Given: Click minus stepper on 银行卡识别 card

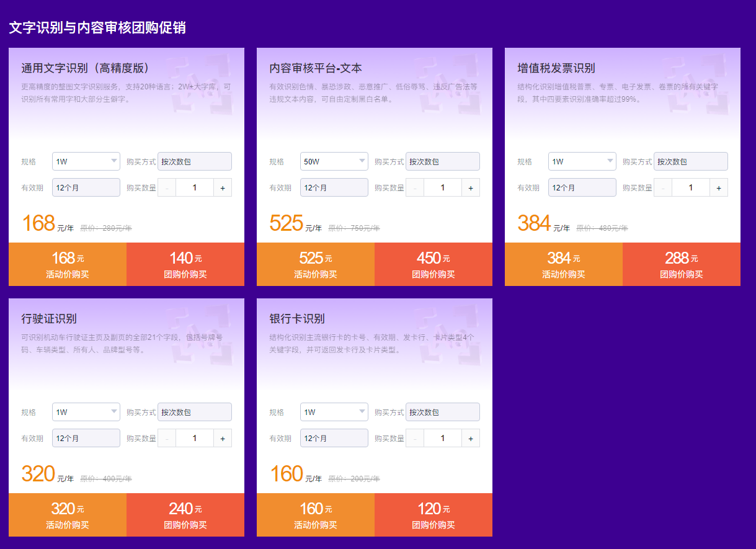Looking at the screenshot, I should click(x=415, y=438).
